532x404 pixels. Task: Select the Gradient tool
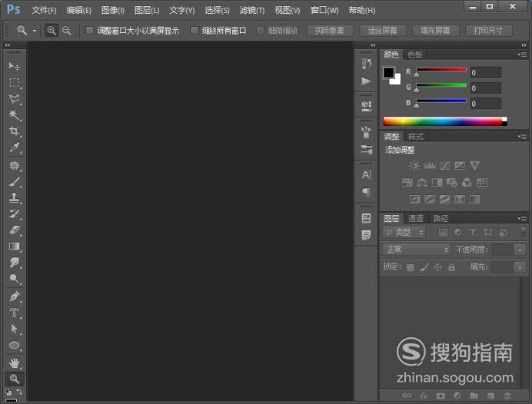[x=14, y=247]
